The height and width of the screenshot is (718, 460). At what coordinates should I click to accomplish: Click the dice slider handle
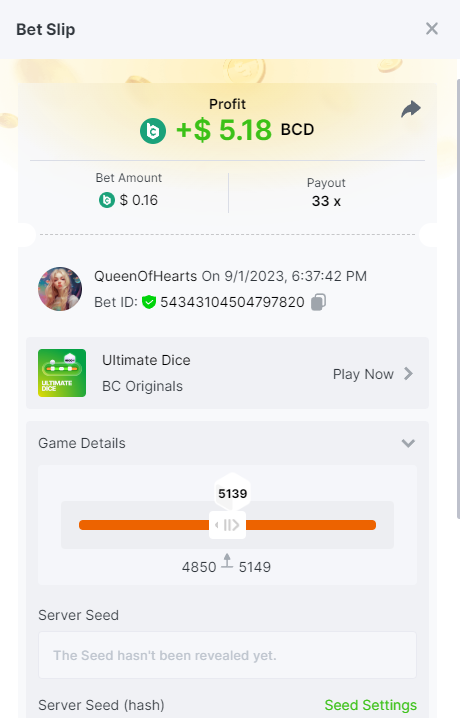[x=227, y=525]
